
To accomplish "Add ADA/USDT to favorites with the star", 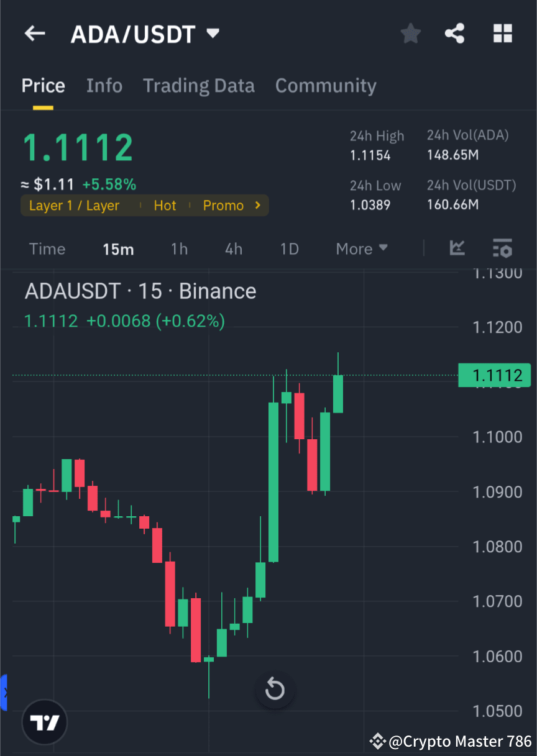I will 410,34.
